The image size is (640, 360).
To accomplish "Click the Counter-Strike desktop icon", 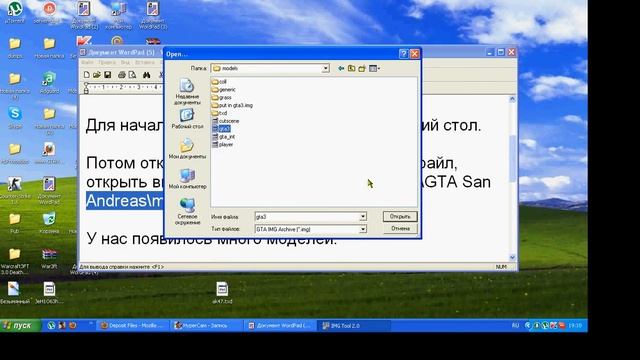I will tap(15, 190).
